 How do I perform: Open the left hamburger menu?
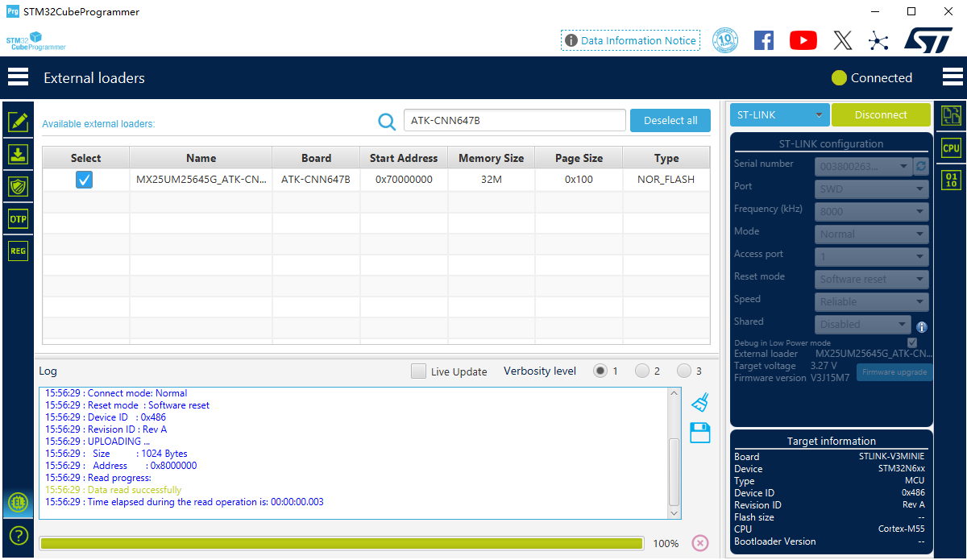(18, 77)
